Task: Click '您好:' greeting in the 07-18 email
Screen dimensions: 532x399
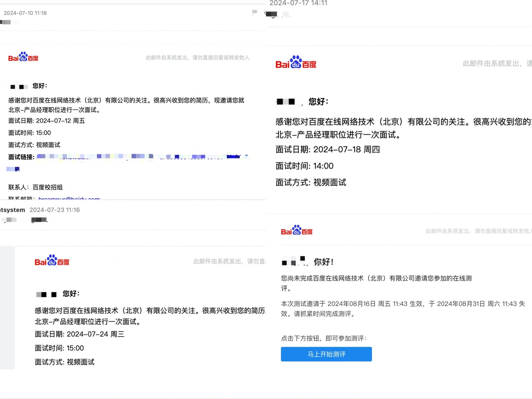Action: pyautogui.click(x=318, y=101)
